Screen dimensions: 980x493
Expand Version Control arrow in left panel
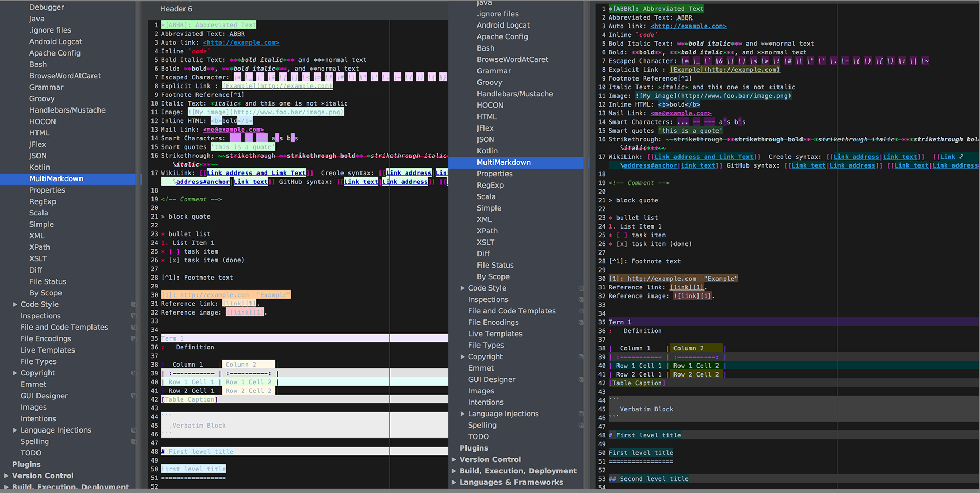click(7, 476)
